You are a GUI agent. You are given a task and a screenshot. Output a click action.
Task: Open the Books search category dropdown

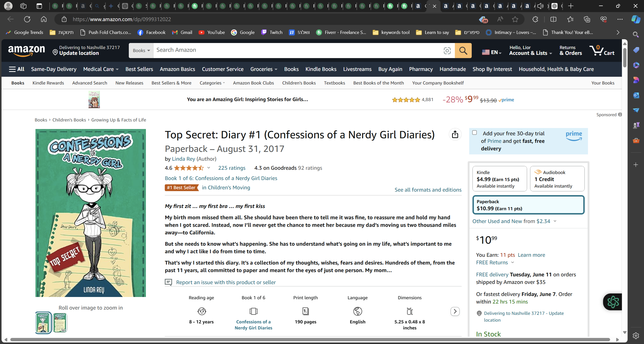(141, 51)
